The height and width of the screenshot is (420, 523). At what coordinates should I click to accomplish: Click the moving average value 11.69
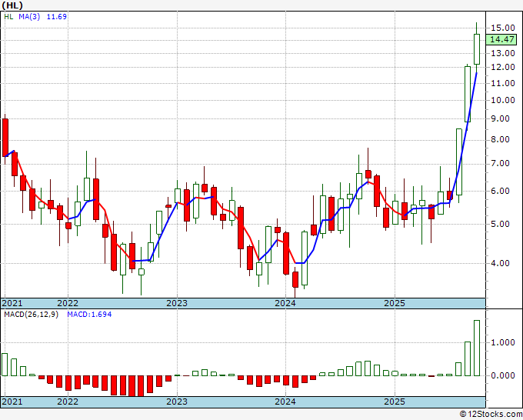[57, 16]
